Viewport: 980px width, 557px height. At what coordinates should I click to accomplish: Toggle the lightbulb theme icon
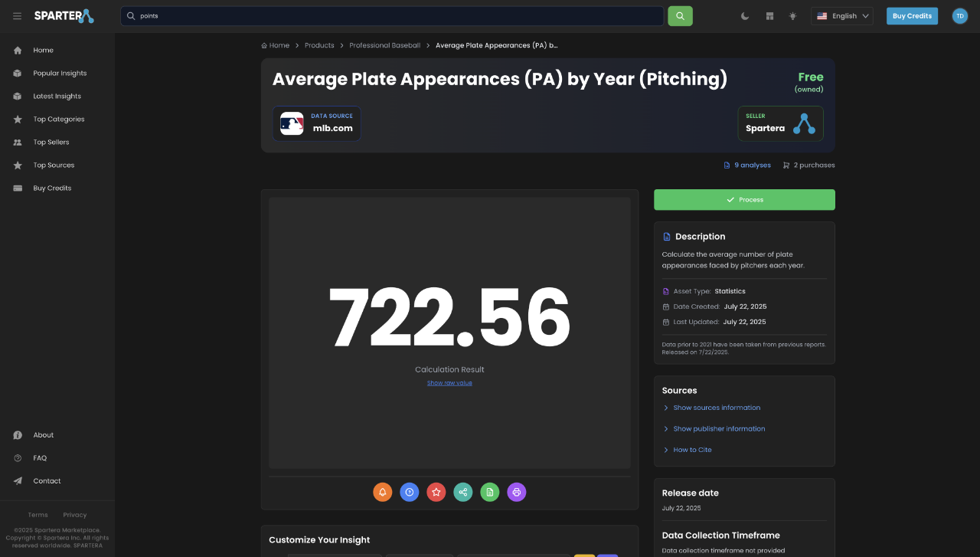point(792,15)
